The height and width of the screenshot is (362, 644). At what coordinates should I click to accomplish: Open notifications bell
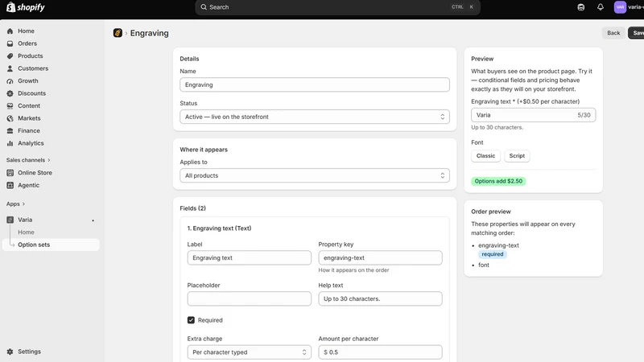(601, 7)
